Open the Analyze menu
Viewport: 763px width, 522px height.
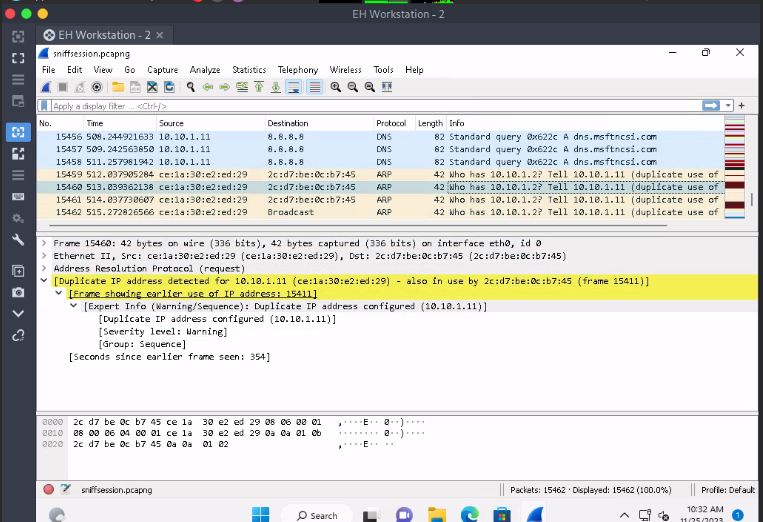[205, 70]
